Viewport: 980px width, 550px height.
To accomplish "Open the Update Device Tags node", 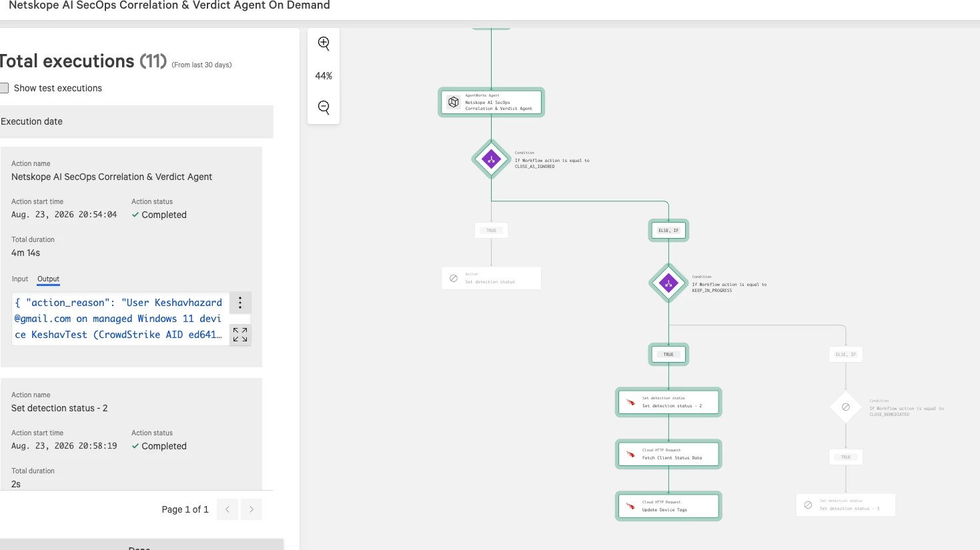I will (668, 506).
